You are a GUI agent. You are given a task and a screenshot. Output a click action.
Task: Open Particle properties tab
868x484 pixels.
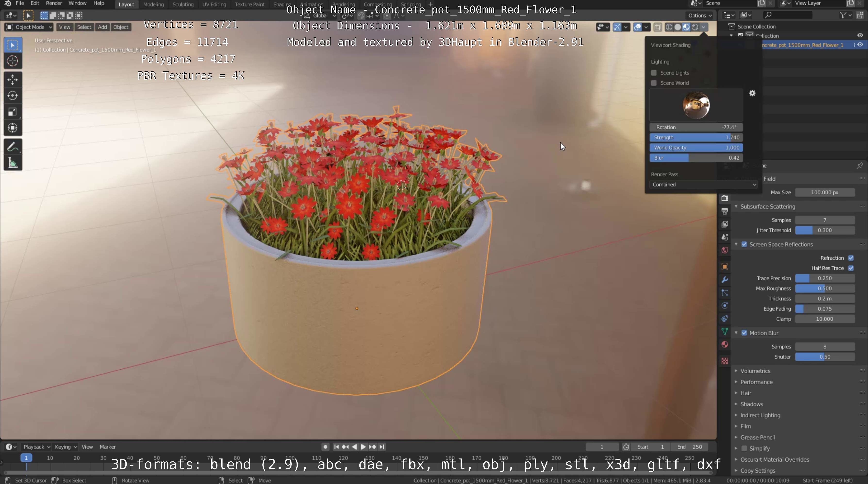tap(725, 293)
